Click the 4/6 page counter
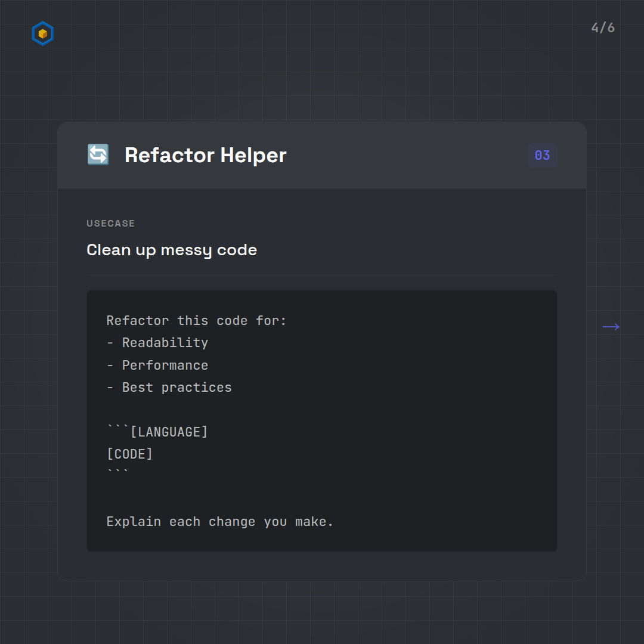 pos(603,28)
